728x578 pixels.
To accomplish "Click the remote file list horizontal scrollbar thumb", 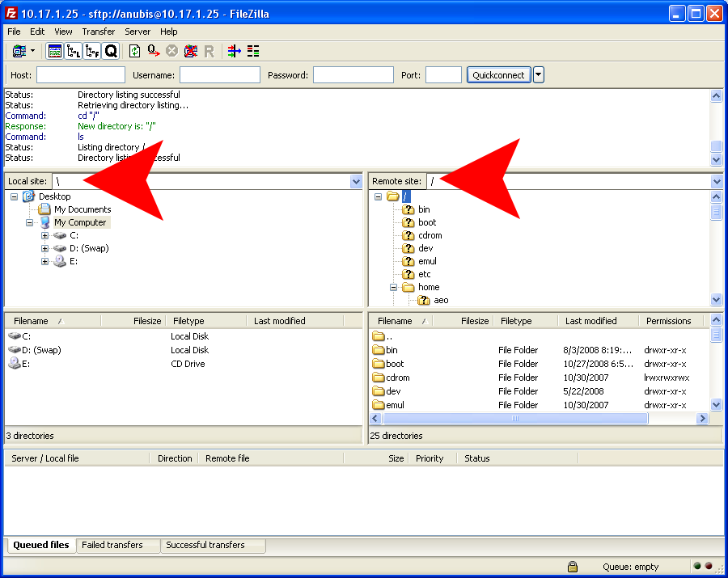I will (515, 419).
